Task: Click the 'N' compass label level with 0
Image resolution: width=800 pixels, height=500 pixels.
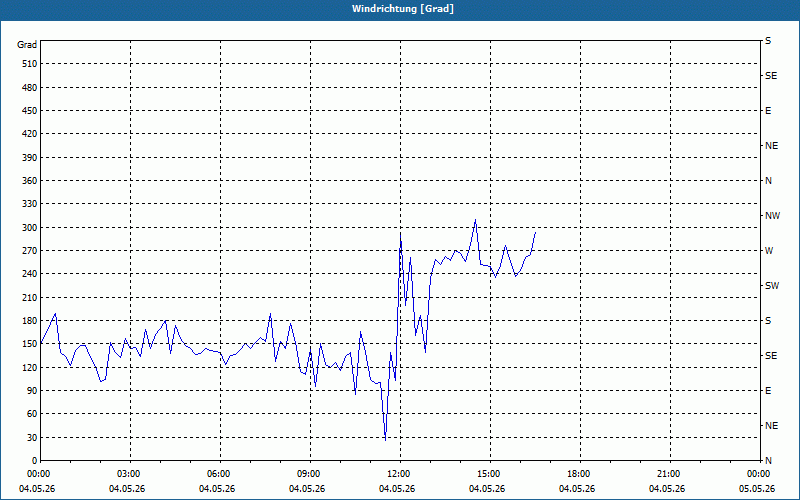Action: (x=768, y=461)
